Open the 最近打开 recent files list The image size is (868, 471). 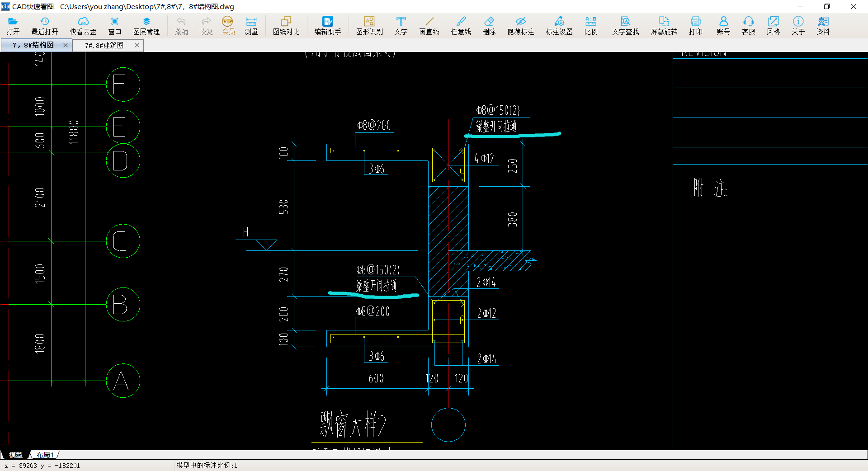45,26
